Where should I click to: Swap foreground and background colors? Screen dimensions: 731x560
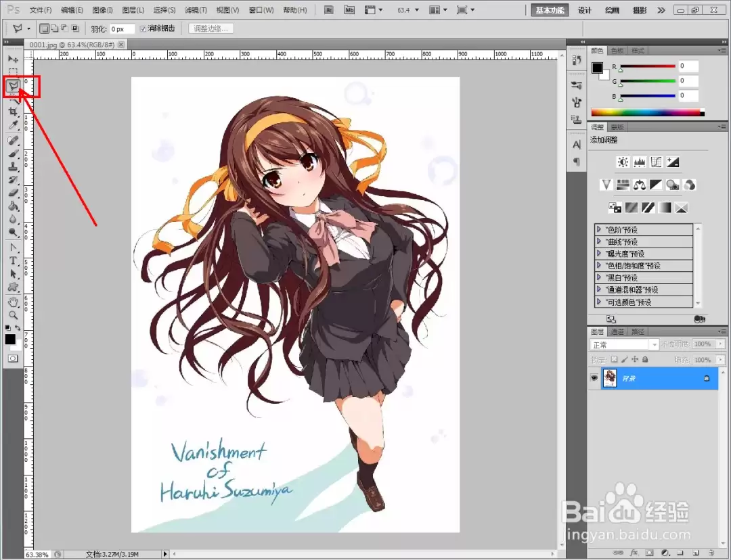coord(18,327)
